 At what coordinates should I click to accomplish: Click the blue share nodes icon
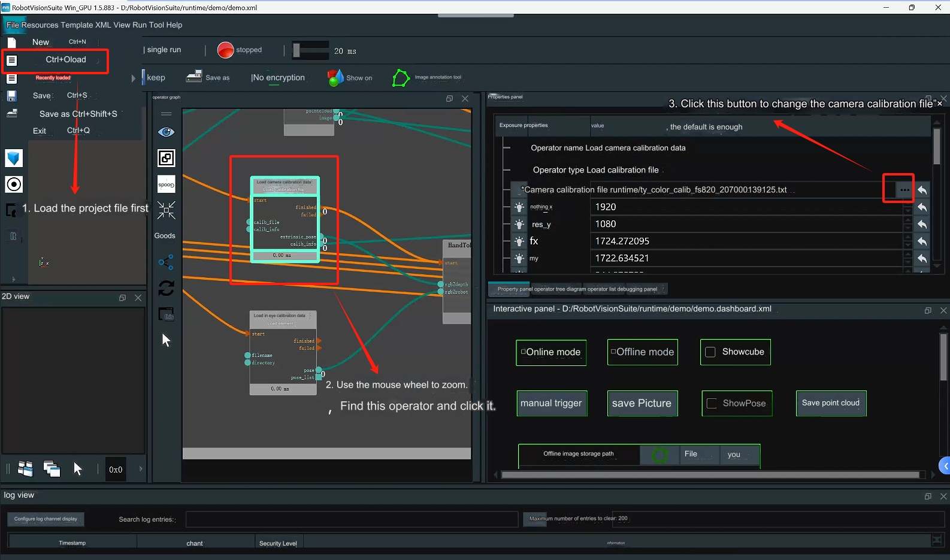[x=166, y=262]
